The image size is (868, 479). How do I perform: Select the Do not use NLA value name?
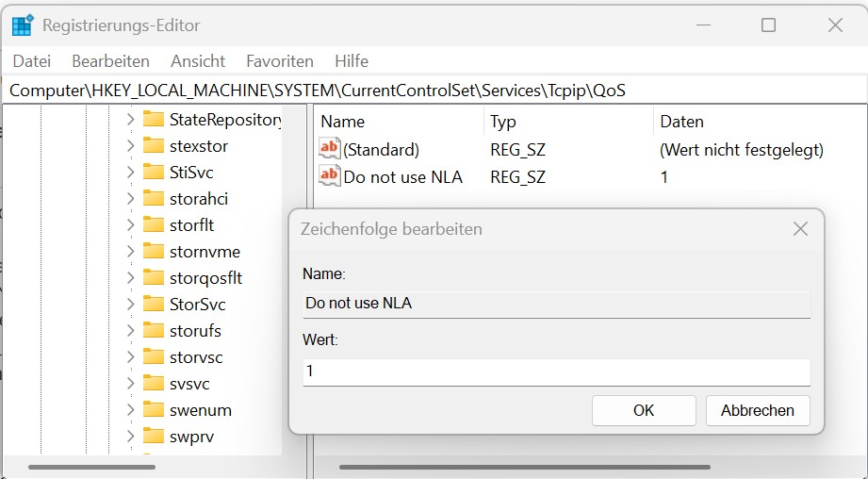click(x=403, y=176)
